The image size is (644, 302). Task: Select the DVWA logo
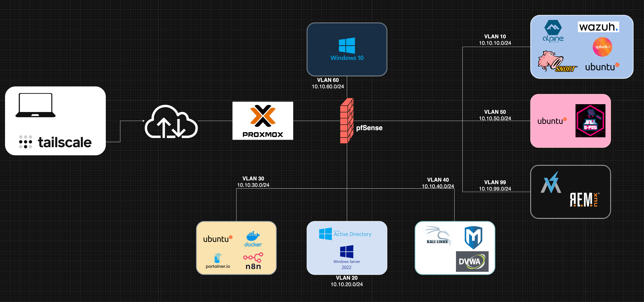pos(472,261)
